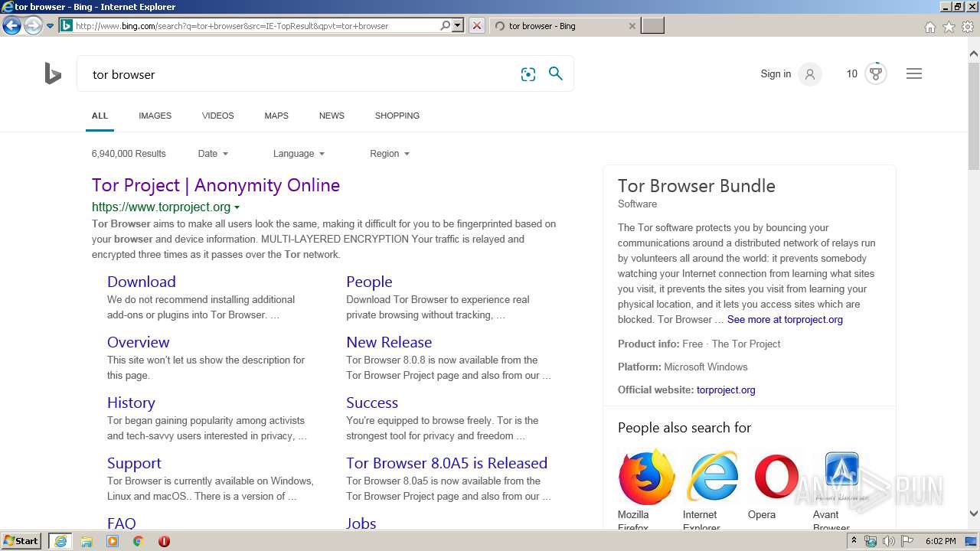Open the IE tools gear icon

click(x=968, y=27)
